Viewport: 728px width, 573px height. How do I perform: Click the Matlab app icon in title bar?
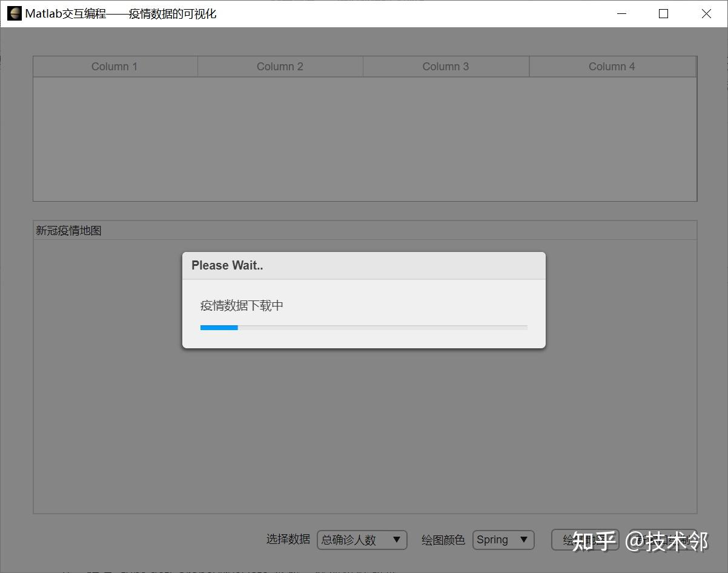(x=14, y=13)
